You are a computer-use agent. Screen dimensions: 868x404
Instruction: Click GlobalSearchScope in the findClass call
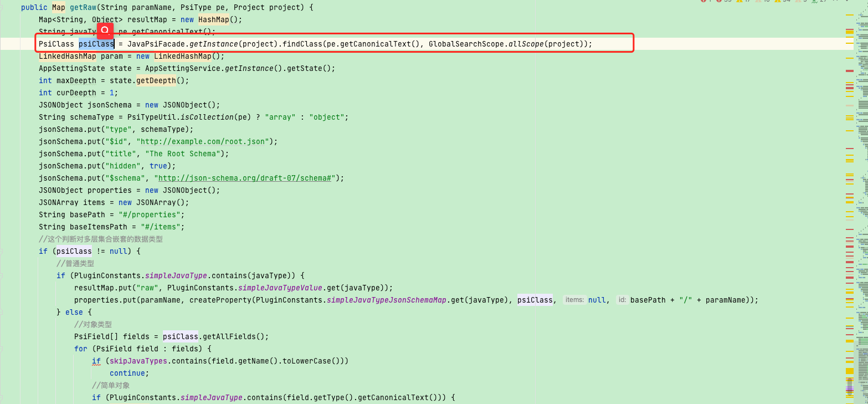click(466, 44)
